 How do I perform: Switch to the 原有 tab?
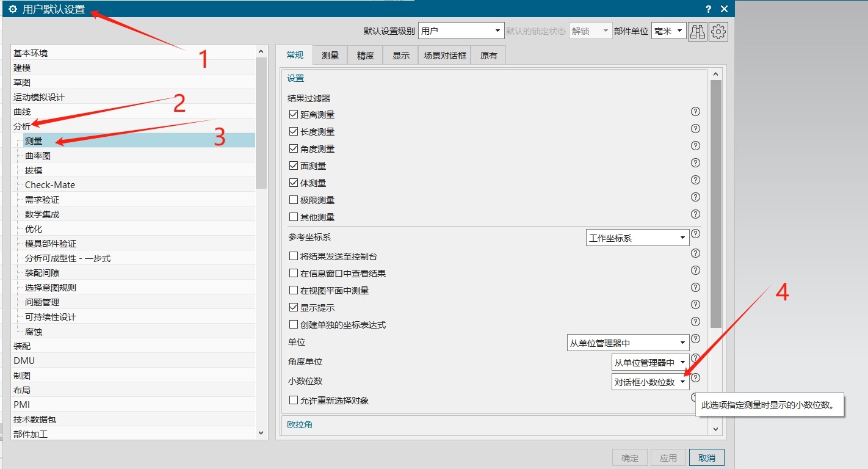coord(489,56)
